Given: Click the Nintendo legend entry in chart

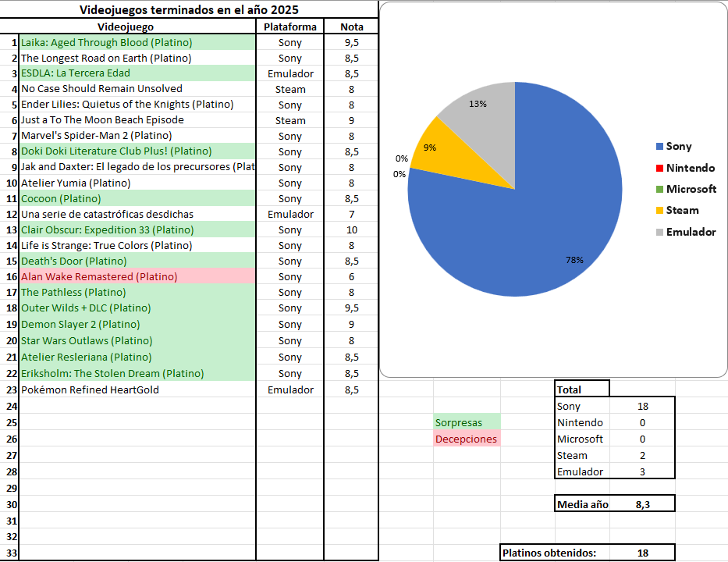Looking at the screenshot, I should [685, 168].
